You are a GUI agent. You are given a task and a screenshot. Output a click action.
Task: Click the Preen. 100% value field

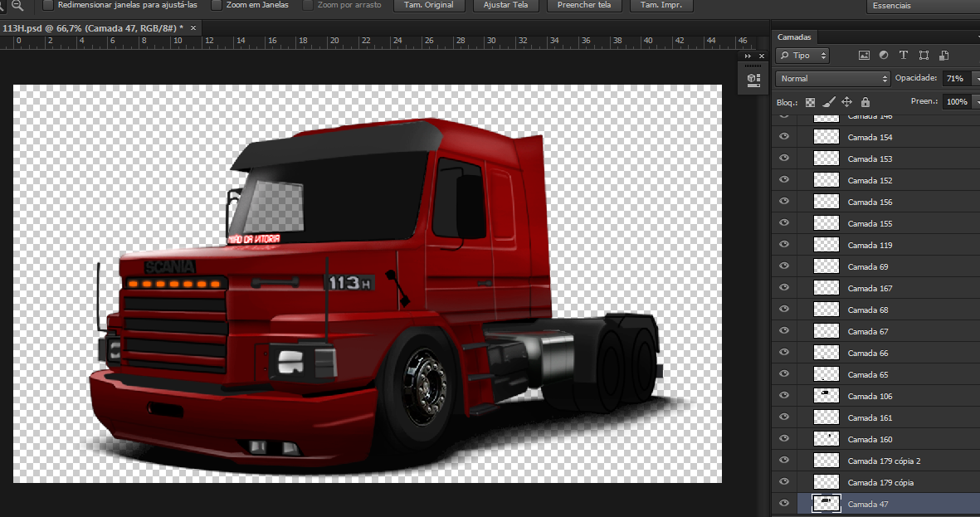coord(956,102)
